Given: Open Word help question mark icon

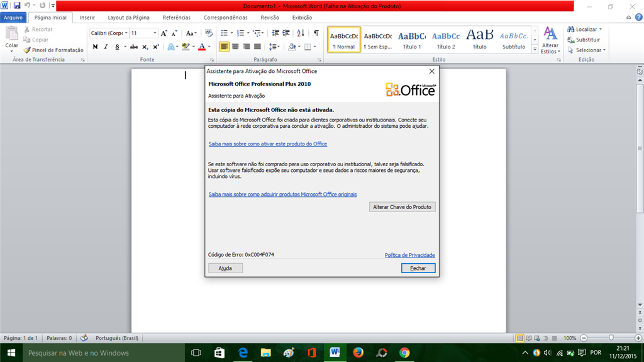Looking at the screenshot, I should [x=639, y=17].
